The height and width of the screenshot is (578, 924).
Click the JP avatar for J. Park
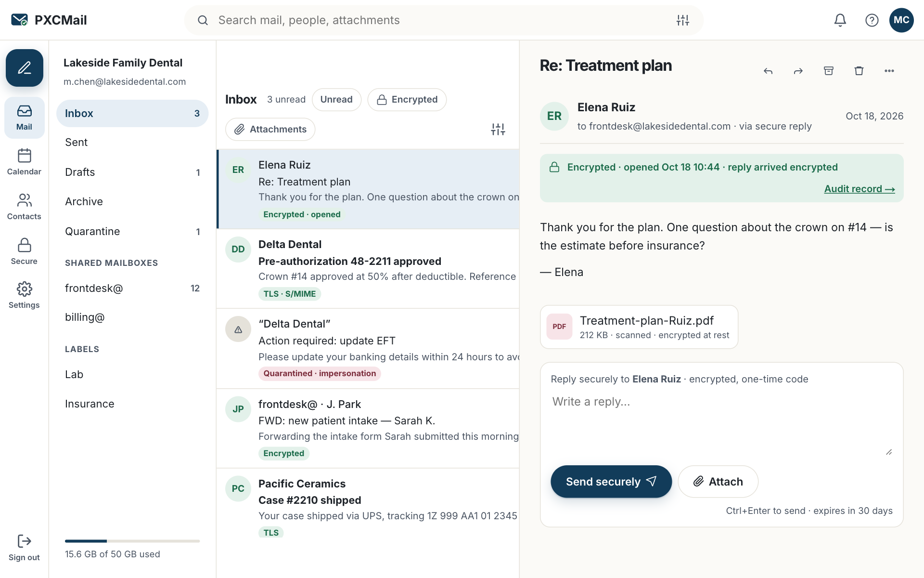click(238, 409)
